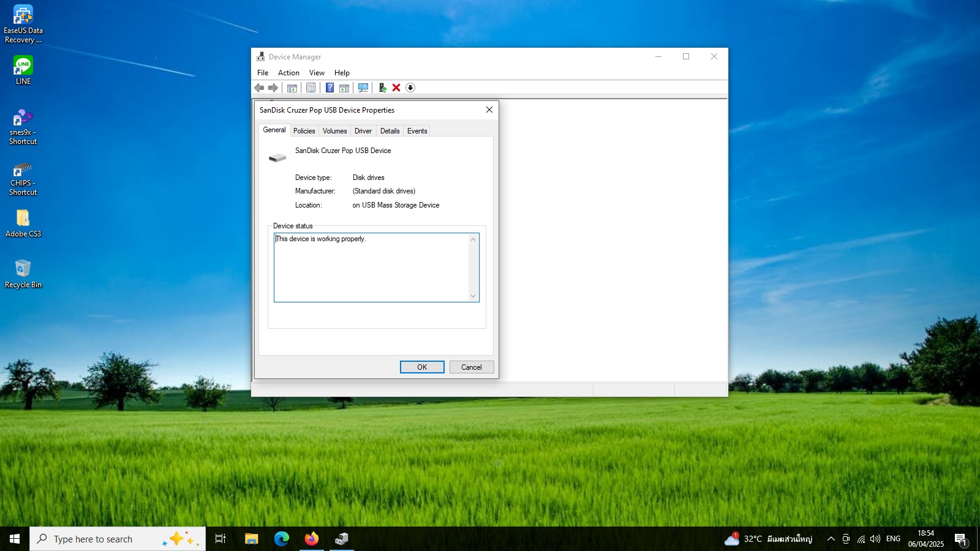This screenshot has width=980, height=551.
Task: Open the View menu
Action: (317, 72)
